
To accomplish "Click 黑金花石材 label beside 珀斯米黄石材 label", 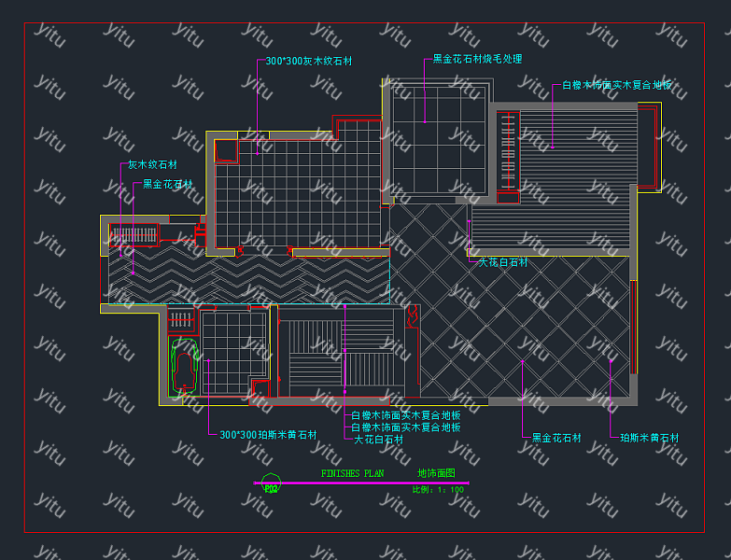I will (x=556, y=438).
